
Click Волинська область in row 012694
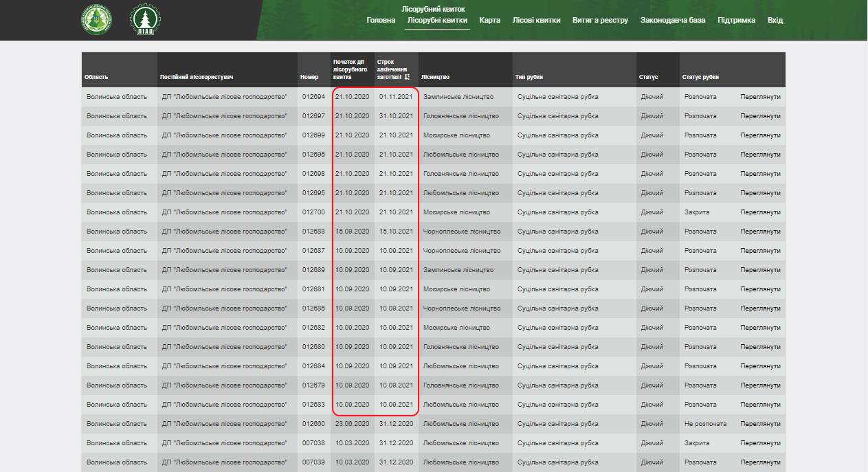(117, 97)
